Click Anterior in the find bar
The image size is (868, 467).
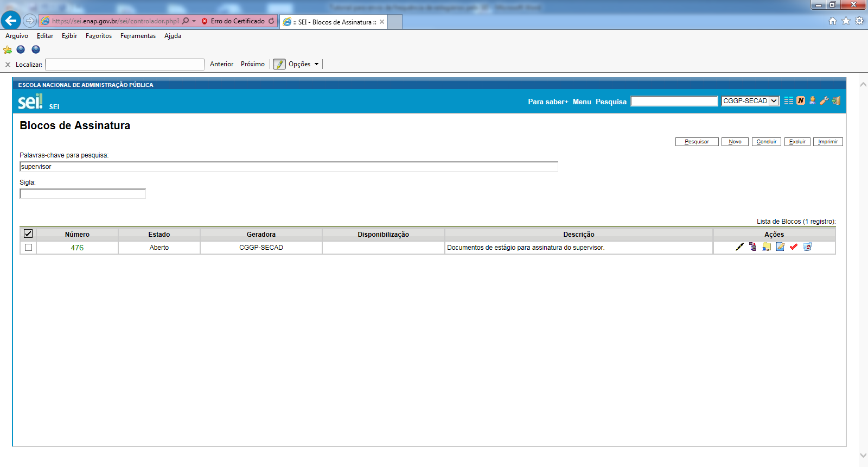[x=221, y=64]
